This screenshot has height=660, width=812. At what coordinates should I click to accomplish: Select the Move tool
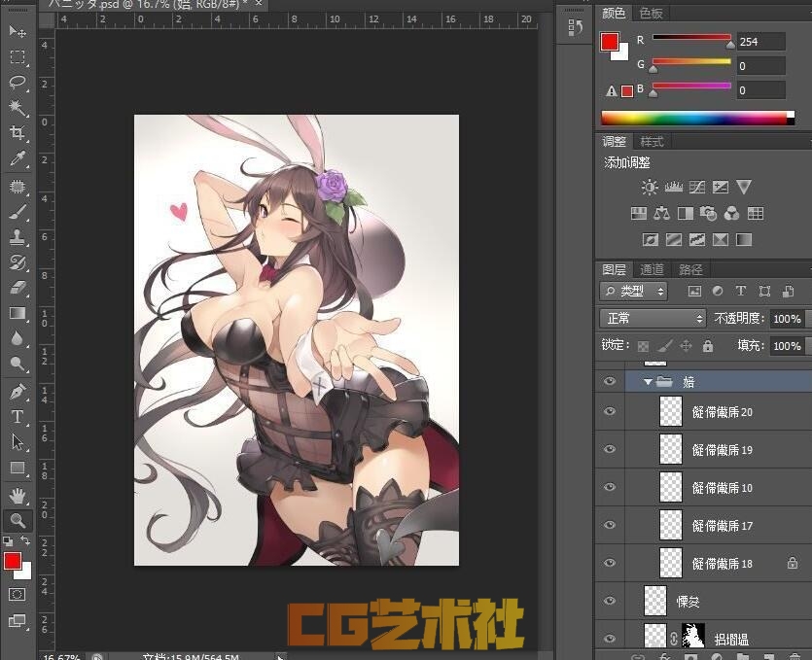point(18,31)
